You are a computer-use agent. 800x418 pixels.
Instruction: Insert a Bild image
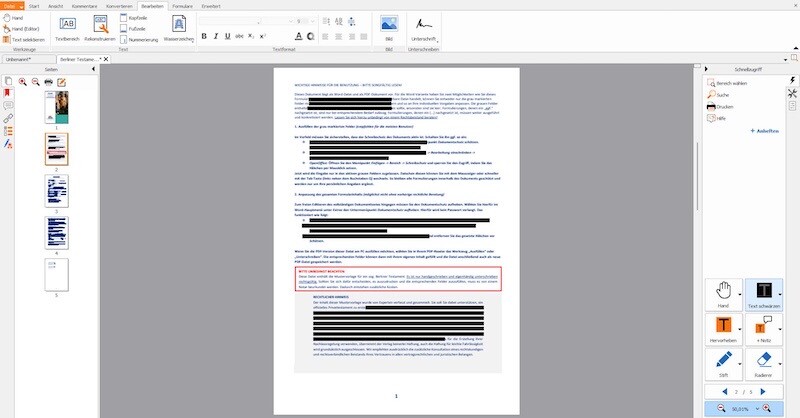pos(389,29)
